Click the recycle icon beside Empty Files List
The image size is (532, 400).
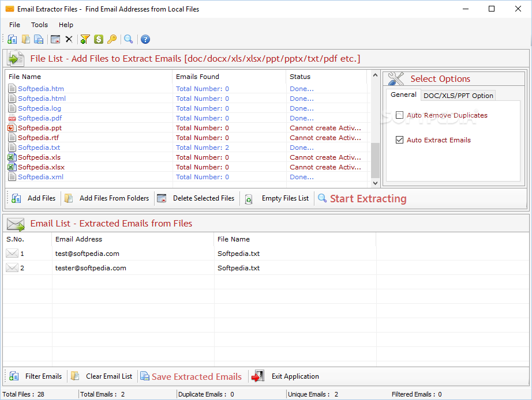[249, 199]
